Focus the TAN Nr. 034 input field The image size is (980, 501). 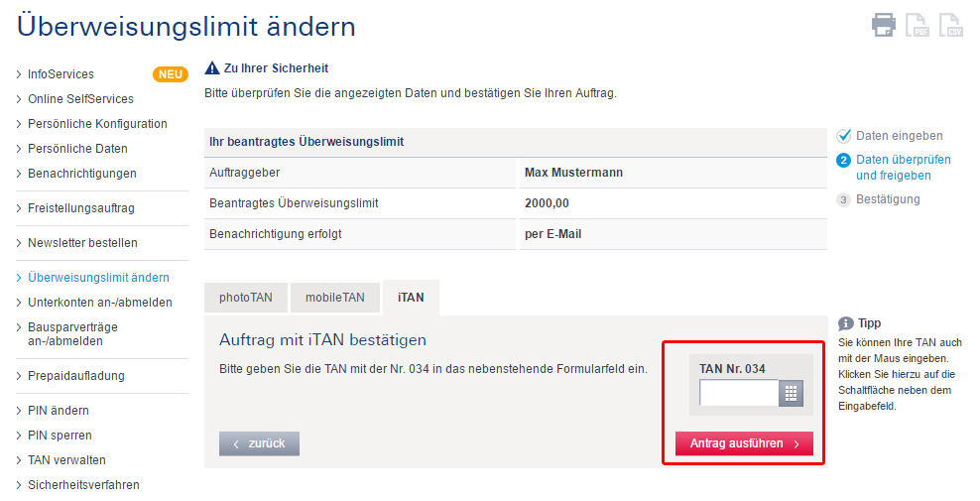[739, 393]
